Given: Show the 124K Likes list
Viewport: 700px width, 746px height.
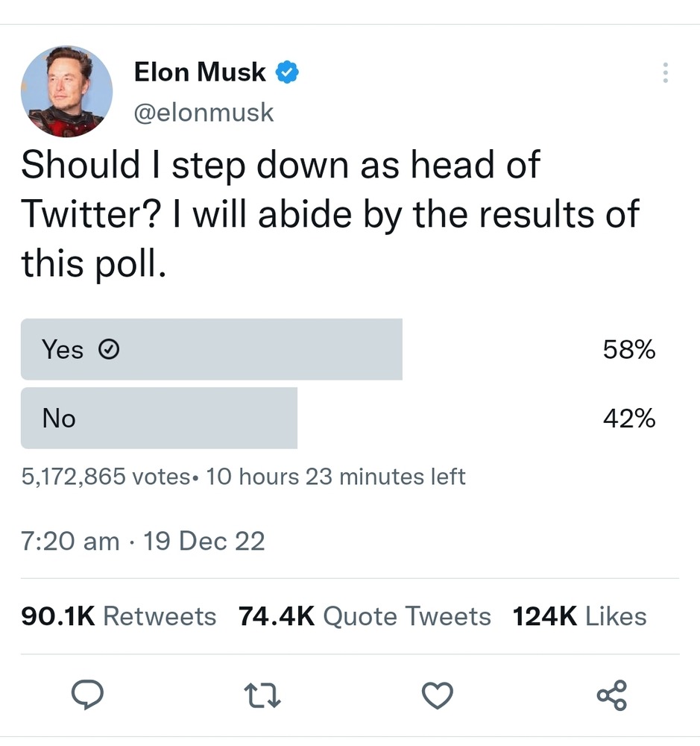Looking at the screenshot, I should tap(579, 616).
